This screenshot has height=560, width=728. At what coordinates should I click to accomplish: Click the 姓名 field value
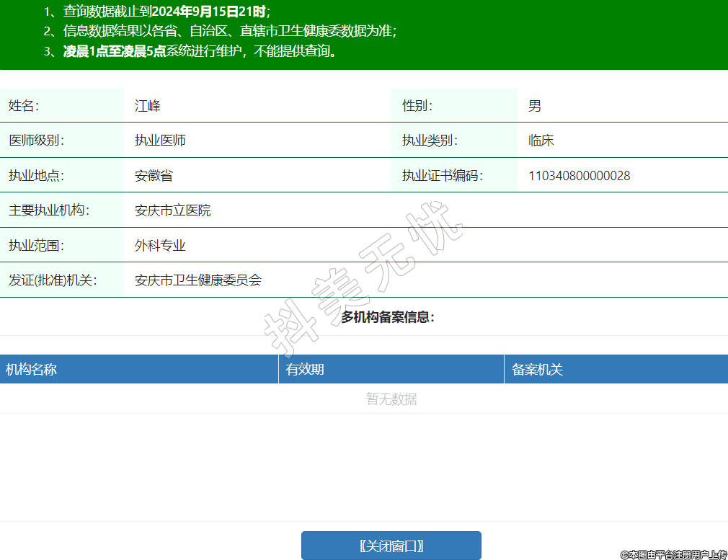[148, 106]
